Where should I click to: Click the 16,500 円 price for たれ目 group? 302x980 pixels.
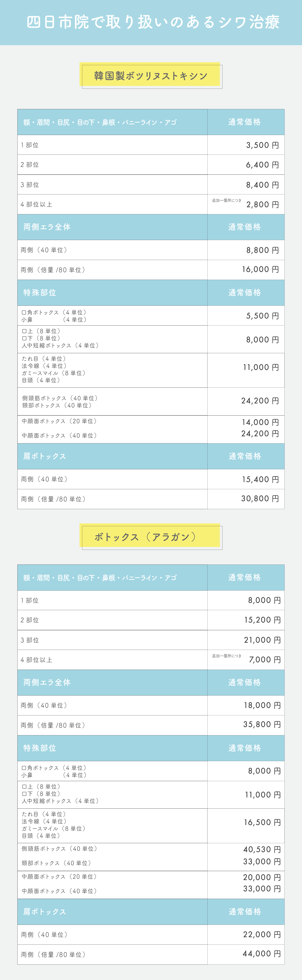[262, 822]
